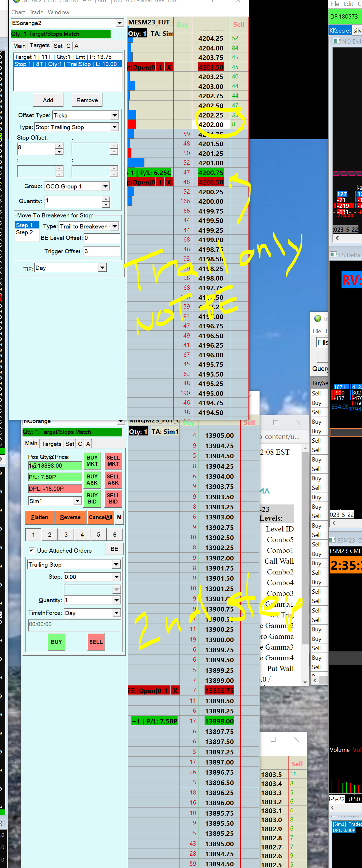Select the KKsecret chartbook tab
Viewport: 362px width, 868px height.
(340, 30)
